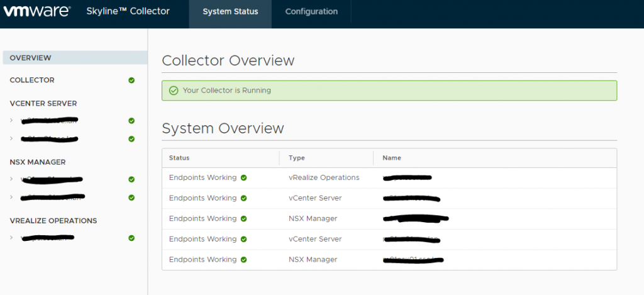Click the Status column header

[x=179, y=158]
